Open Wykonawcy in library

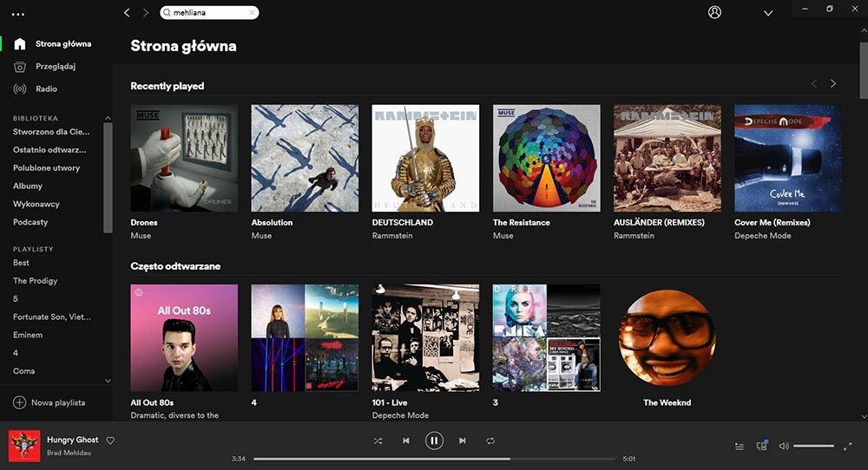coord(36,204)
